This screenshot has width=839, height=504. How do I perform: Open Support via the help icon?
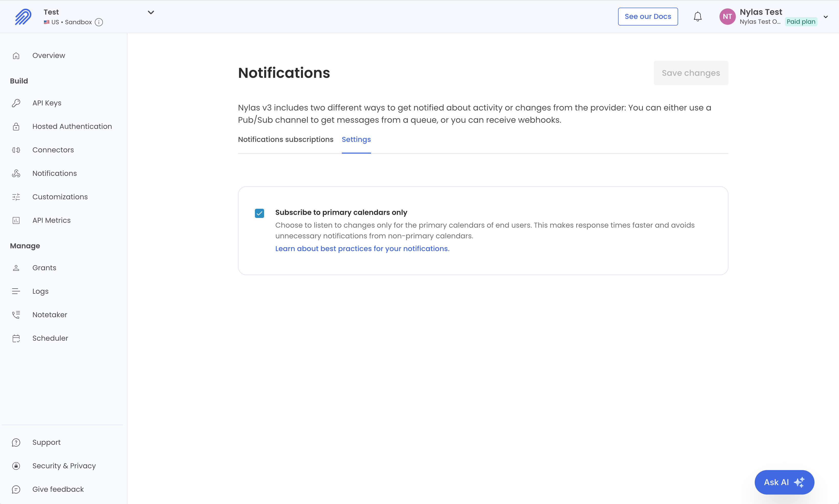click(16, 442)
